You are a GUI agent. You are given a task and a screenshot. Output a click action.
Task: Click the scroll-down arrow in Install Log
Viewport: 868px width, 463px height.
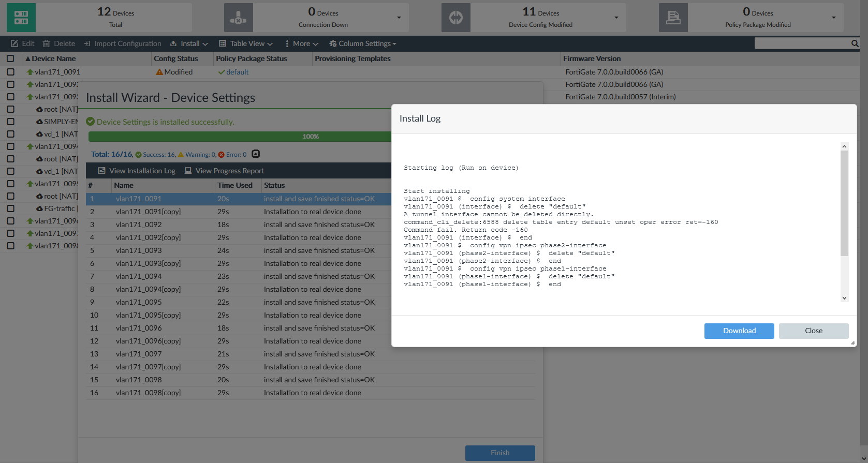click(x=844, y=298)
